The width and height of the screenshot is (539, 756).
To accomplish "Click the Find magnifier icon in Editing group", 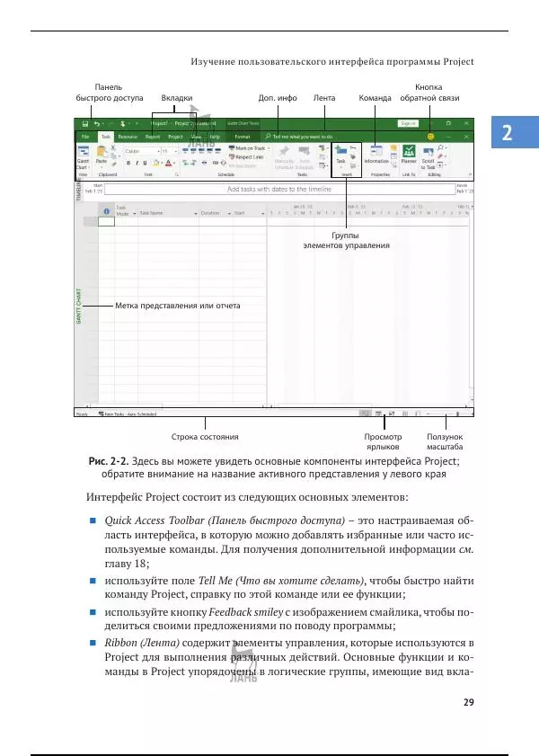I will pyautogui.click(x=441, y=147).
